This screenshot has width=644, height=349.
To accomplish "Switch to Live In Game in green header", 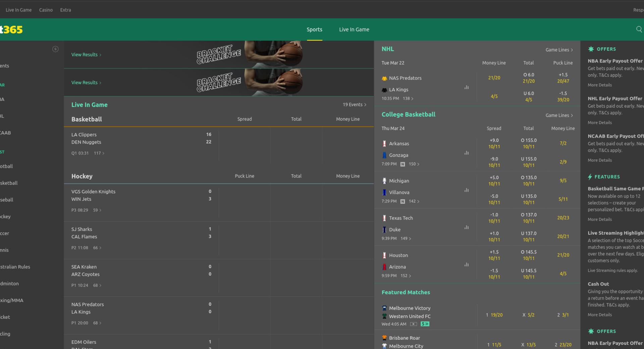I will click(354, 30).
